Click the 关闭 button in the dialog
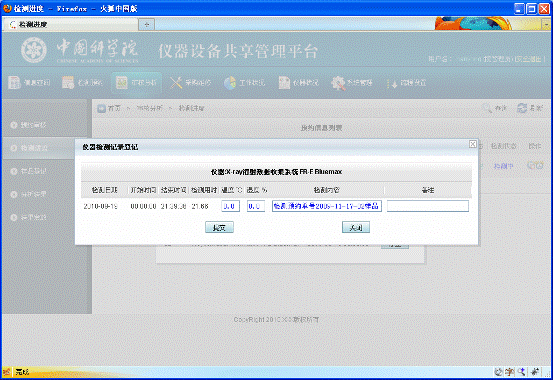This screenshot has width=553, height=380. click(356, 228)
